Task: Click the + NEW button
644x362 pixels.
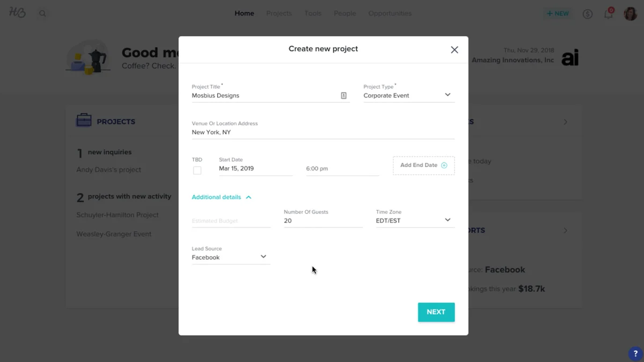Action: coord(558,13)
